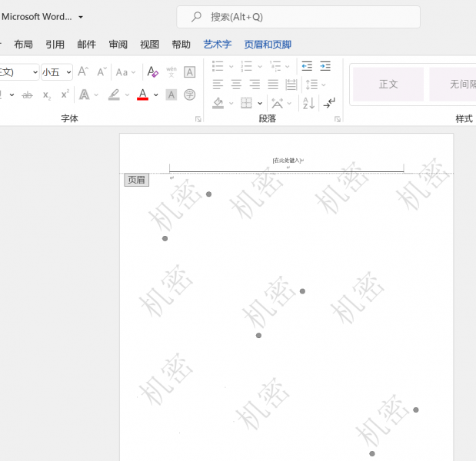Expand Line Spacing dropdown arrow
This screenshot has width=476, height=461.
tap(324, 85)
